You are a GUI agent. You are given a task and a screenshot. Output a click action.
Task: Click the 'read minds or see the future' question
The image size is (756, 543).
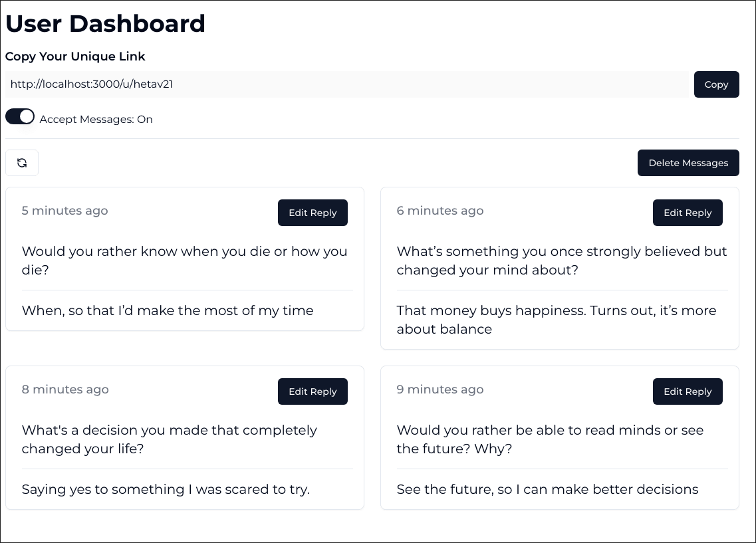550,439
